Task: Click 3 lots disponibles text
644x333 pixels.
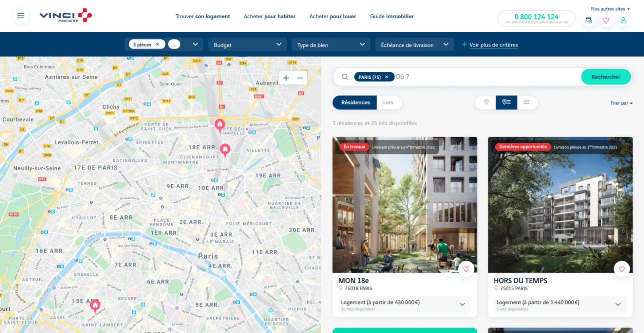Action: pyautogui.click(x=512, y=309)
